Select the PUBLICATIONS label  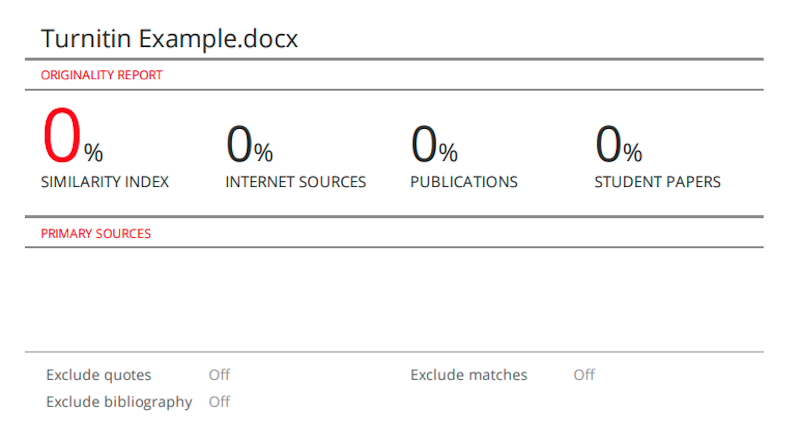464,182
